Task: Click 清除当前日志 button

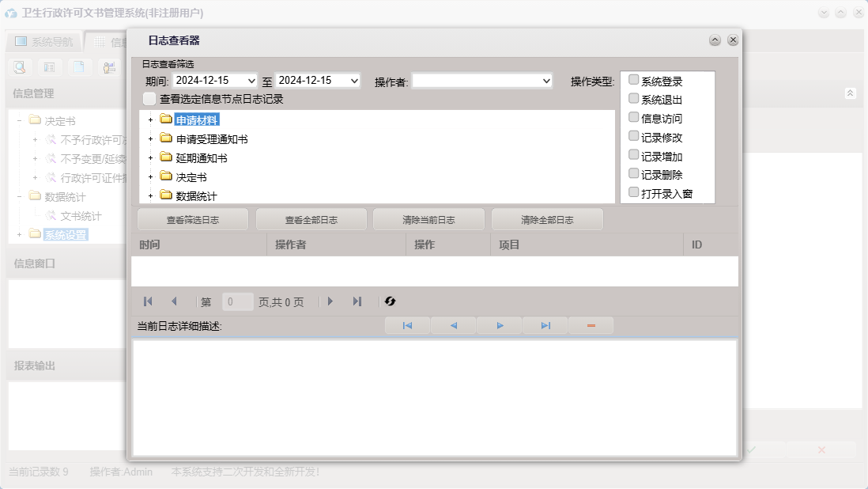Action: click(429, 220)
